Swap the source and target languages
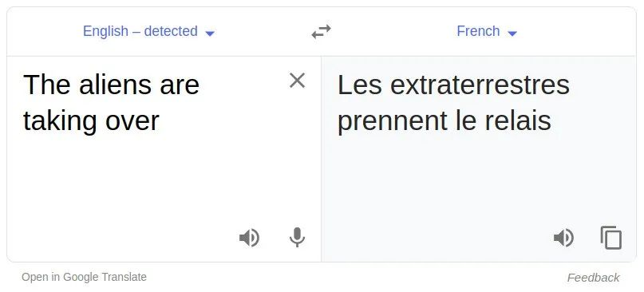 (321, 31)
